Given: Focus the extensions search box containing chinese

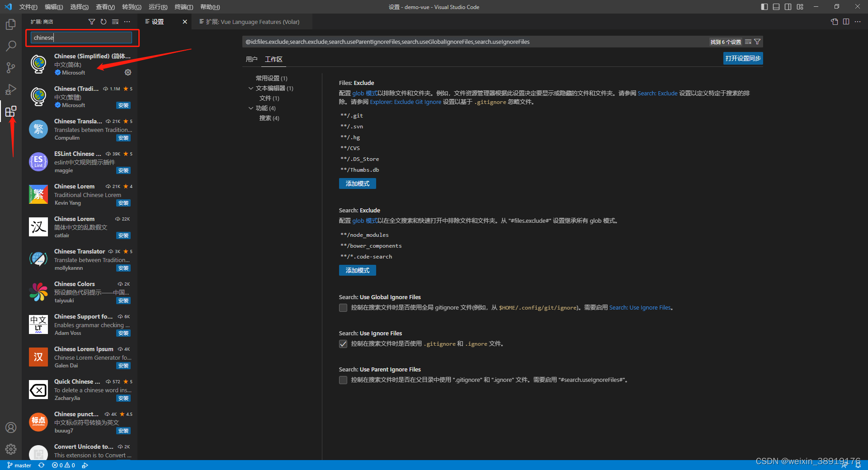Looking at the screenshot, I should (x=81, y=38).
